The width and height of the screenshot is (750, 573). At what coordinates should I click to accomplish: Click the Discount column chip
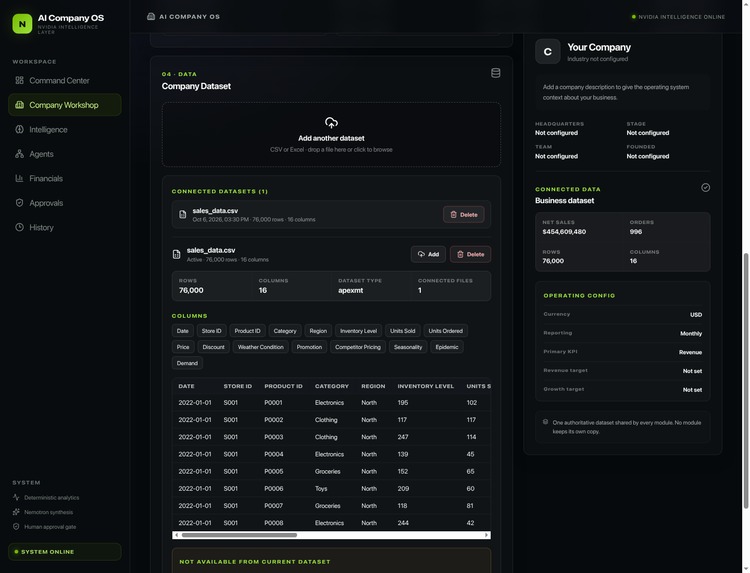click(213, 347)
